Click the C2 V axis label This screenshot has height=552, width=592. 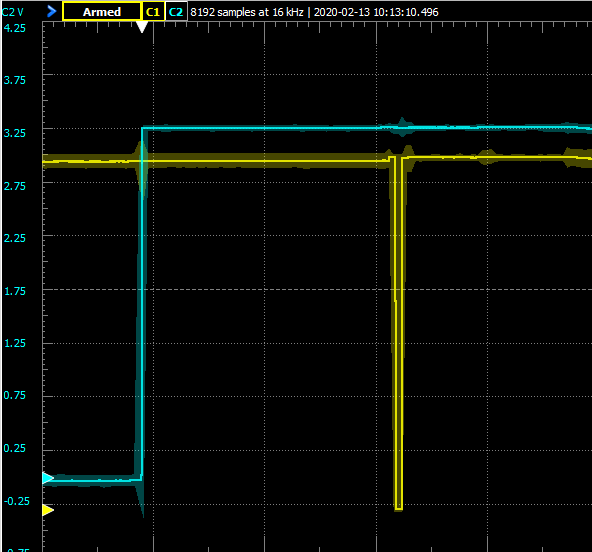12,12
